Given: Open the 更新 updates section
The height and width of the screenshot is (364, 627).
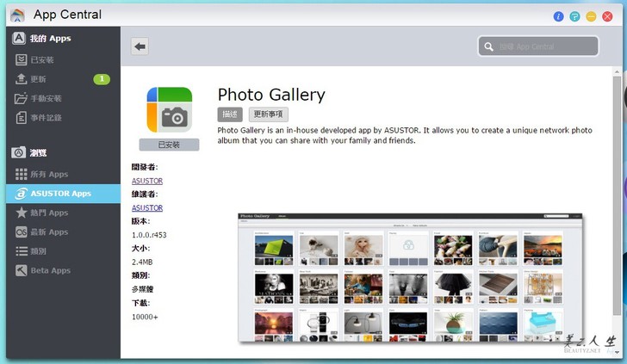Looking at the screenshot, I should pos(39,79).
